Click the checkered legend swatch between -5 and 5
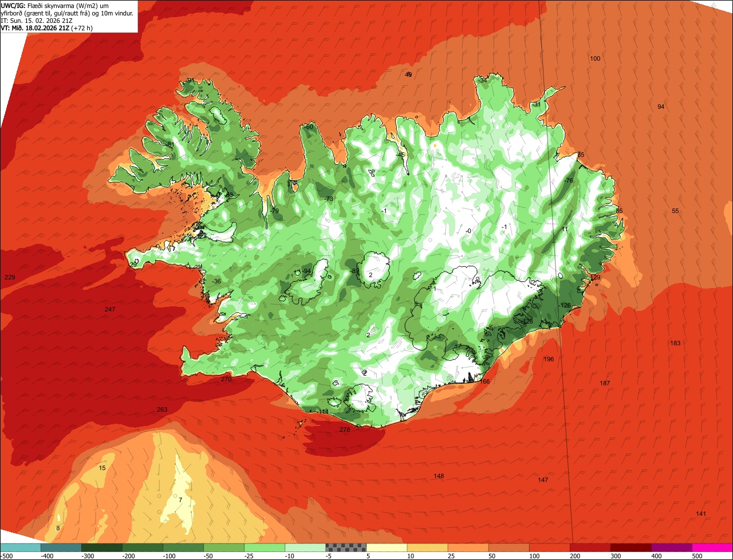Viewport: 733px width, 560px height. 346,547
